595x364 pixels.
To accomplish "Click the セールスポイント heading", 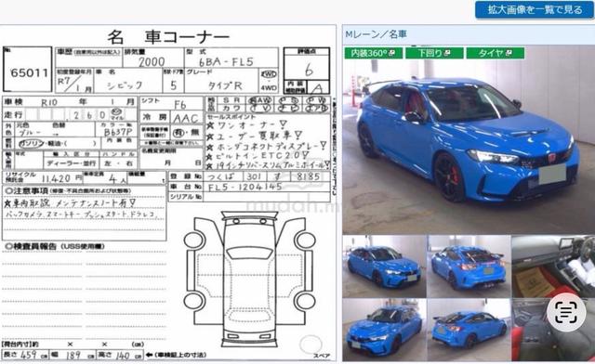I will click(231, 117).
